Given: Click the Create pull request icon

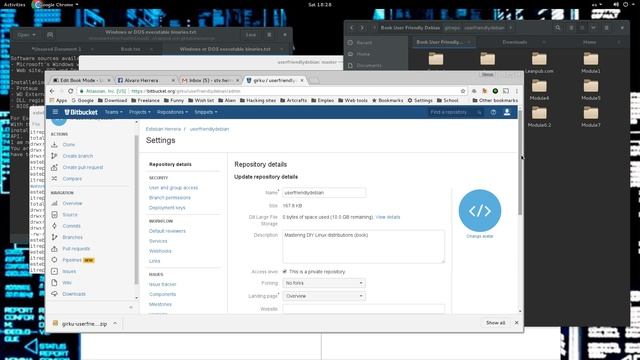Looking at the screenshot, I should 54,167.
